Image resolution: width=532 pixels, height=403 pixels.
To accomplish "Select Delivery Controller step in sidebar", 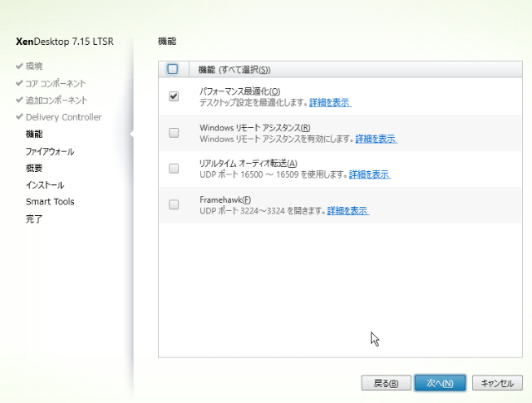I will click(x=63, y=117).
